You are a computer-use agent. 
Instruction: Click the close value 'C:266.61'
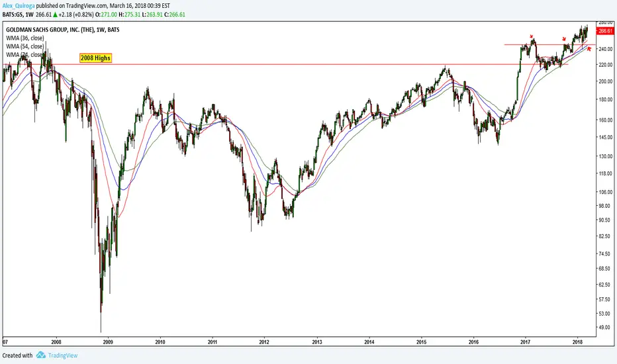175,15
